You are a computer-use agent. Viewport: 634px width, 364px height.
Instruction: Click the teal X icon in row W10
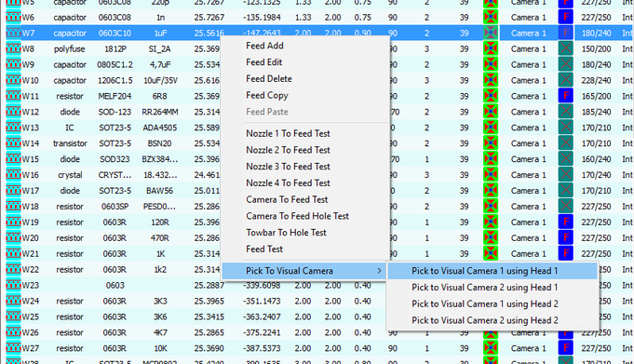pos(566,80)
